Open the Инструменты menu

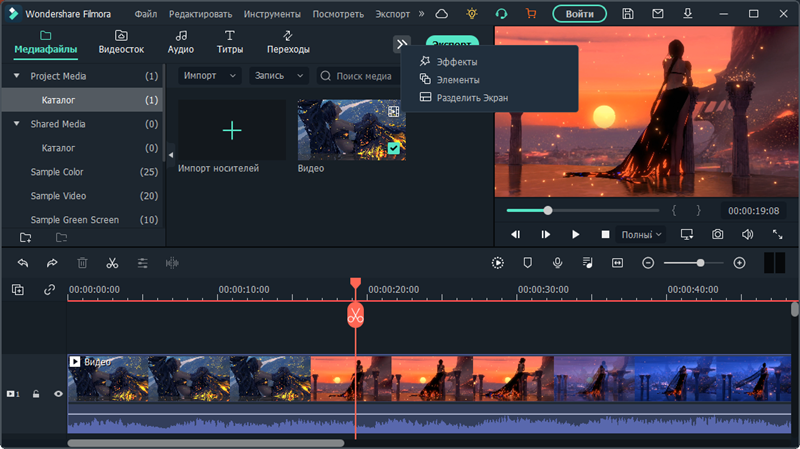[x=272, y=14]
